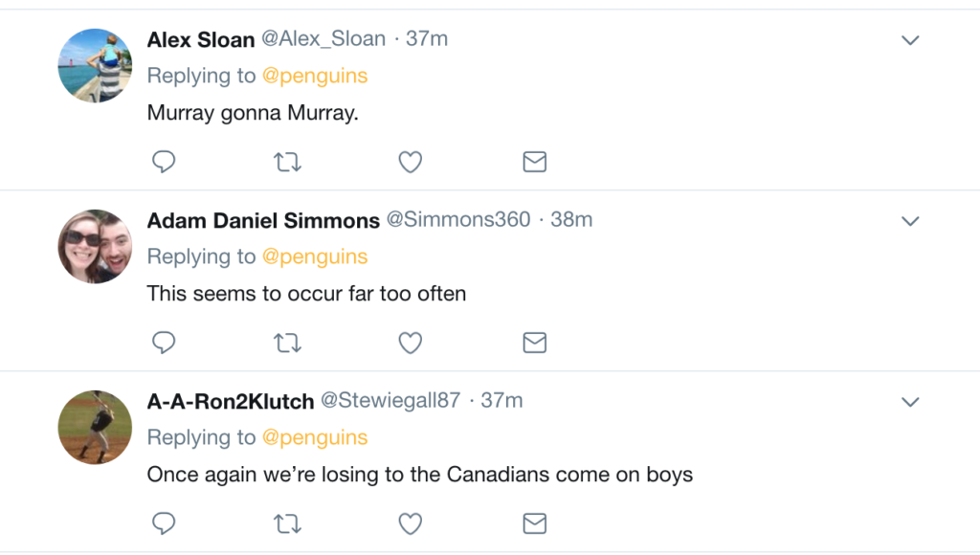Like the "occur far too often" tweet

[411, 343]
